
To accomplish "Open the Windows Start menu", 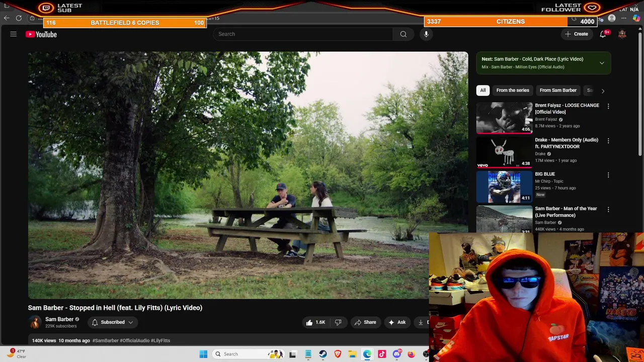I will tap(203, 354).
